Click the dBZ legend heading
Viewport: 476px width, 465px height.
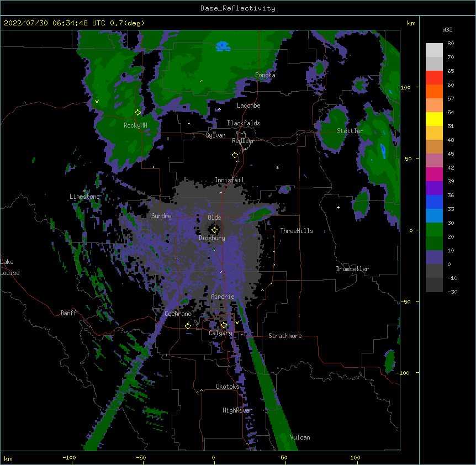[x=447, y=30]
